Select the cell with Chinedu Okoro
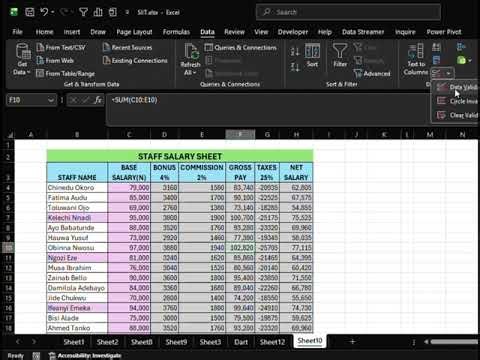The image size is (480, 360). tap(77, 188)
